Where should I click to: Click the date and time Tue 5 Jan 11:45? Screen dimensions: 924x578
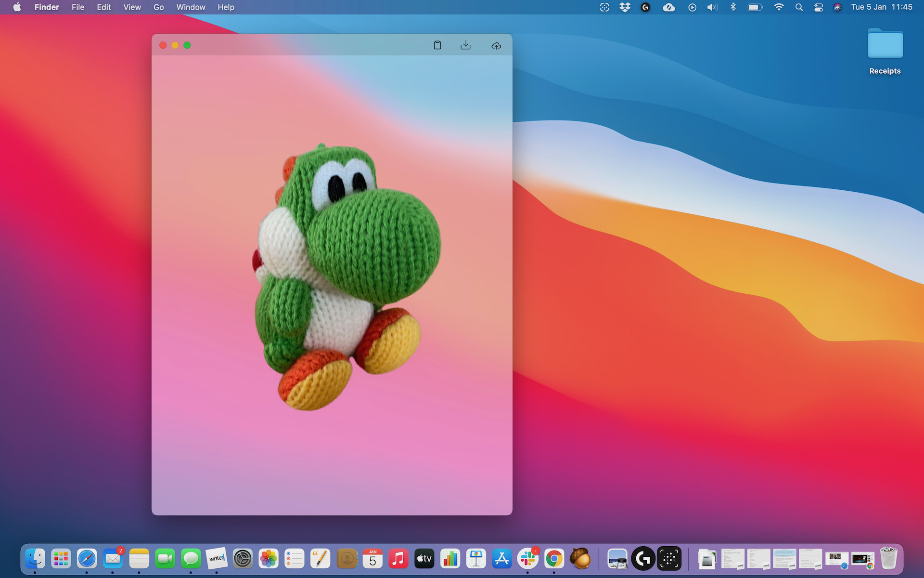click(x=882, y=7)
